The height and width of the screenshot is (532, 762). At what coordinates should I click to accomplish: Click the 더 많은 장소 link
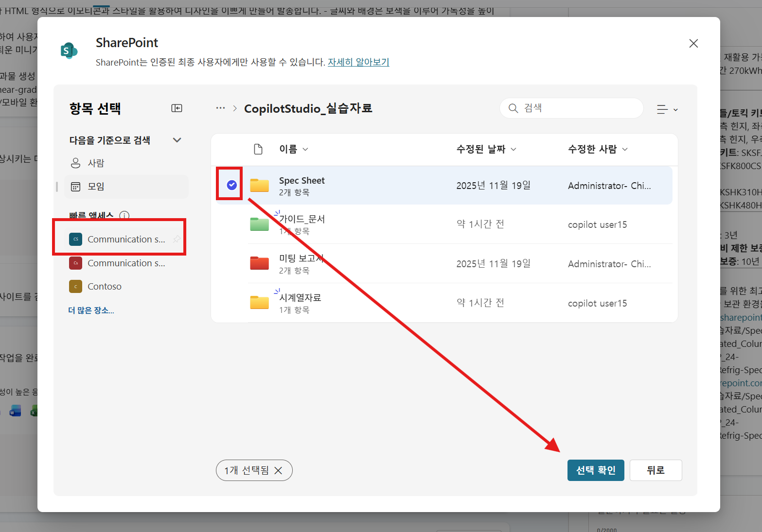click(91, 310)
